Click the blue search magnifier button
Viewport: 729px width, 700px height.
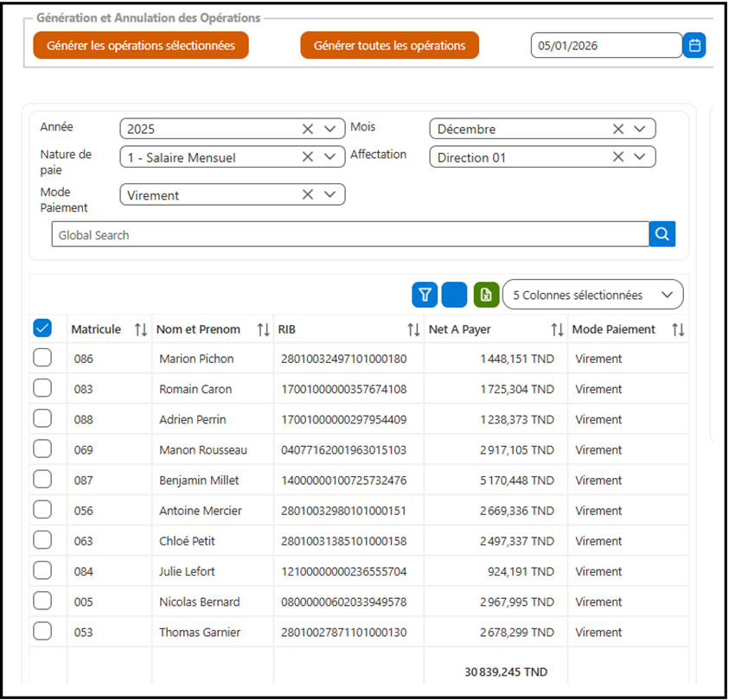662,233
